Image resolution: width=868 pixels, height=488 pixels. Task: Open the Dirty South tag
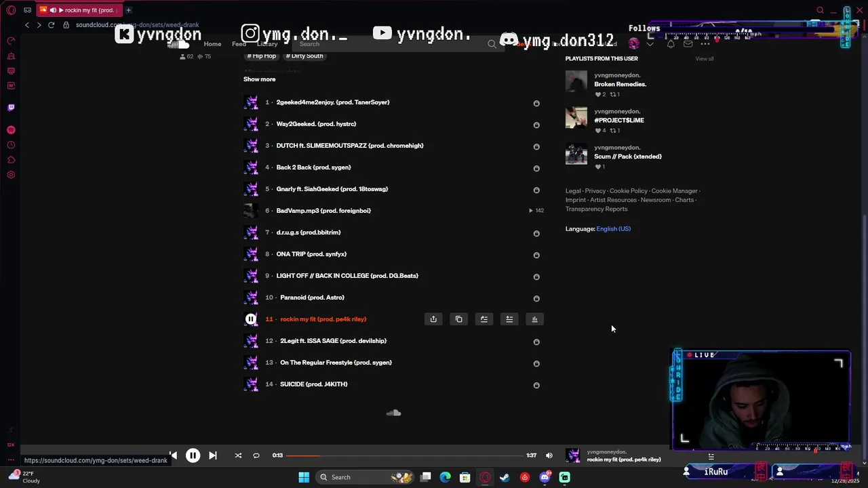pos(304,56)
